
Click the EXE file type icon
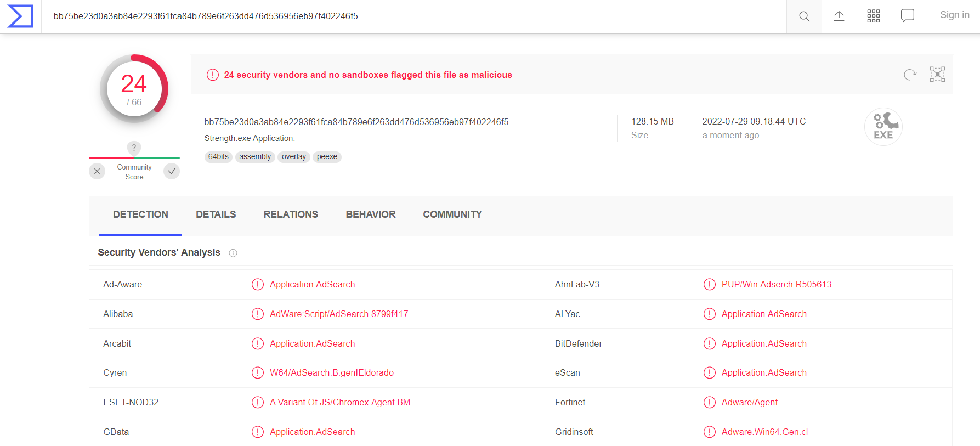pos(883,127)
